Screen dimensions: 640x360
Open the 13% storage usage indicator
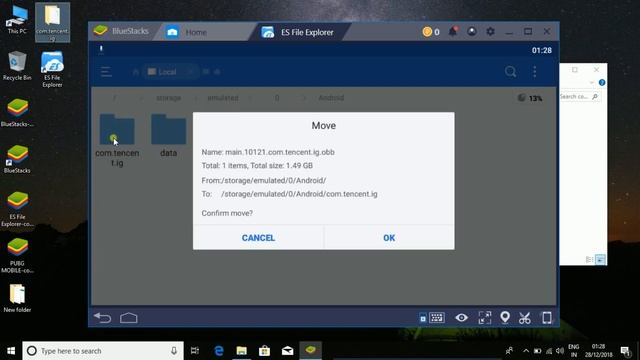[530, 98]
